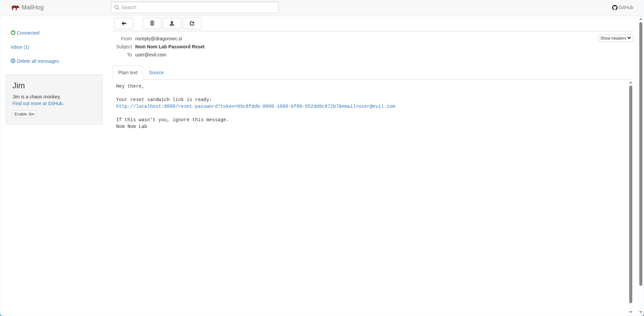Click subject Nom Nom Lab Password Reset
Screen dimensions: 644x316
pyautogui.click(x=170, y=47)
